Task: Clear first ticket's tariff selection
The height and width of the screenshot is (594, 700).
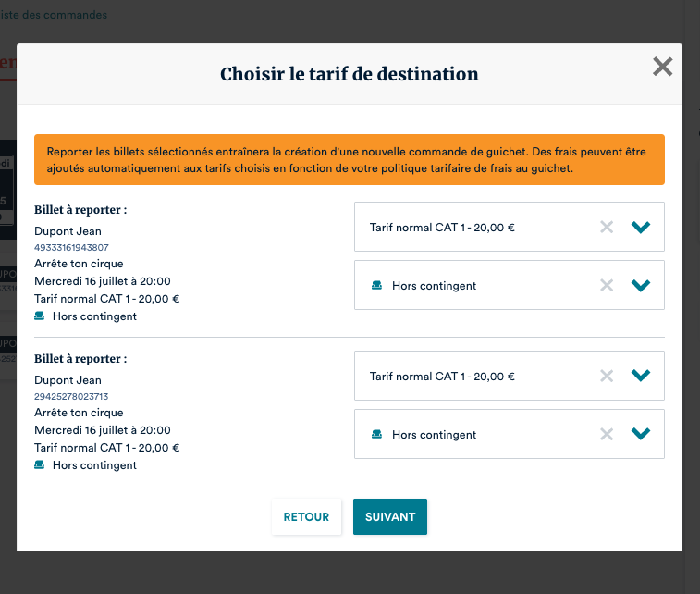Action: click(607, 227)
